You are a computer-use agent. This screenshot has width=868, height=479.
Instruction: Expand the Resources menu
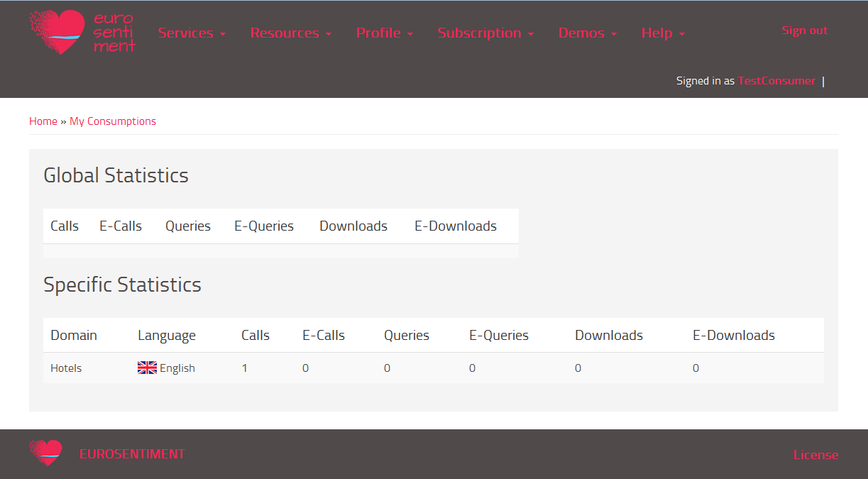pyautogui.click(x=291, y=33)
